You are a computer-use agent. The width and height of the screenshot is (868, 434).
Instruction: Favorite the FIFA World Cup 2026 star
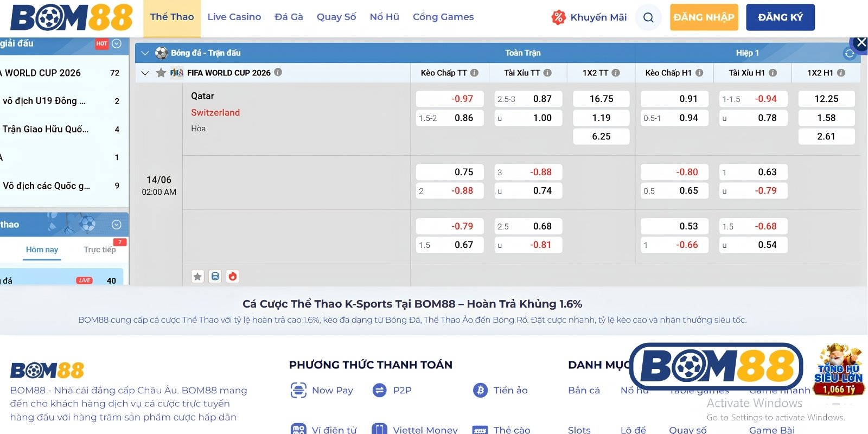click(x=161, y=73)
